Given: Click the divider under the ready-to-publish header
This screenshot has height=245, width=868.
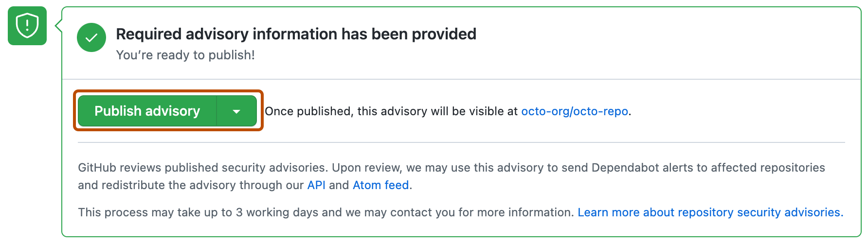Looking at the screenshot, I should tap(461, 79).
